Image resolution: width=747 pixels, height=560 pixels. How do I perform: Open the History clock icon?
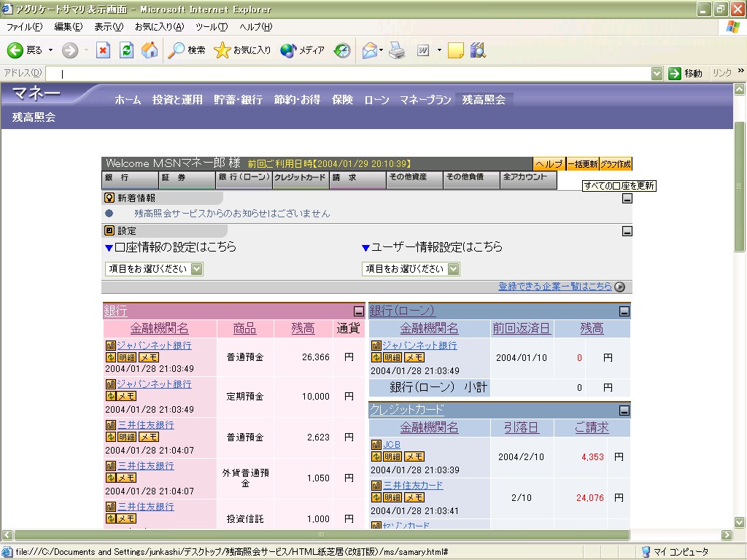coord(342,50)
